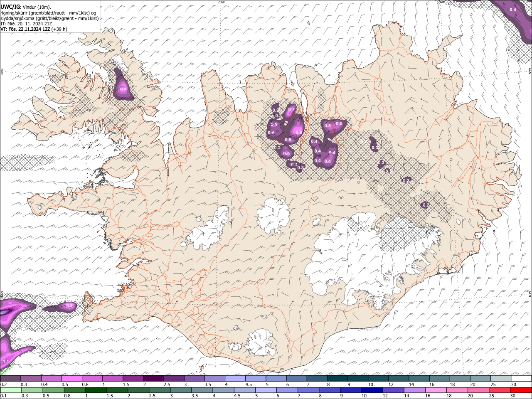The image size is (532, 399).
Task: Select lower scale swatch between 2 and 2.5
Action: pos(138,390)
